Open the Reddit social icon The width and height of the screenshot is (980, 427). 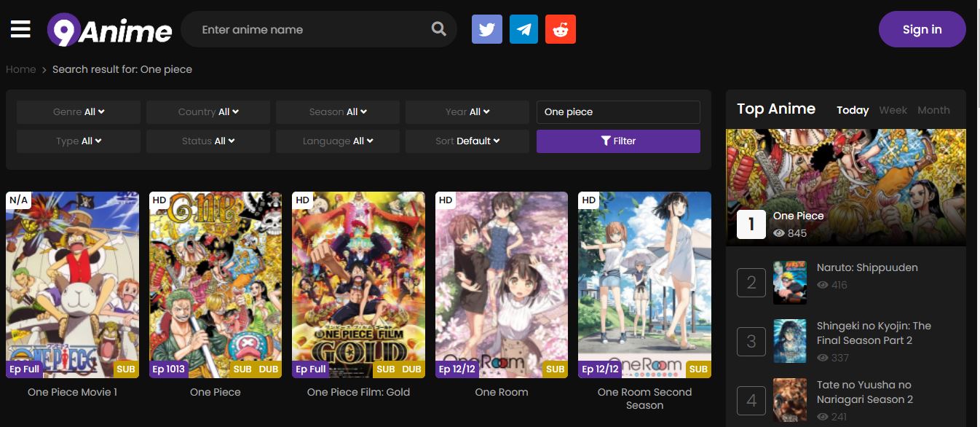click(561, 29)
